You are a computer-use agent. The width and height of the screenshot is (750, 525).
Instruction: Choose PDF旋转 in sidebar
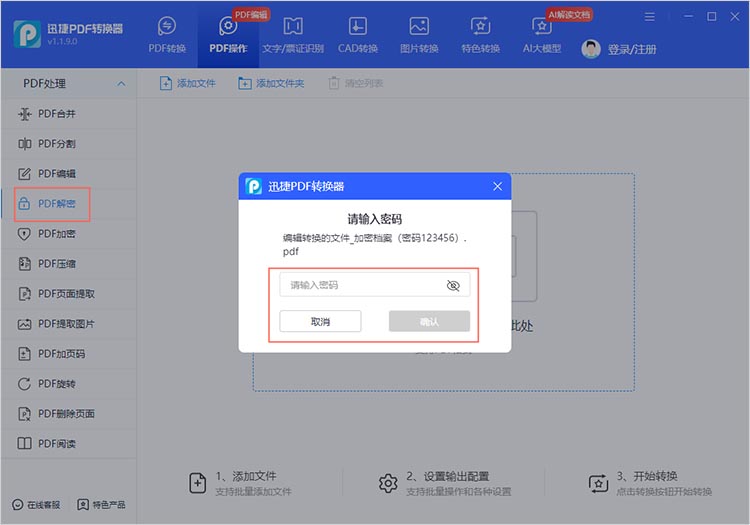tap(68, 384)
